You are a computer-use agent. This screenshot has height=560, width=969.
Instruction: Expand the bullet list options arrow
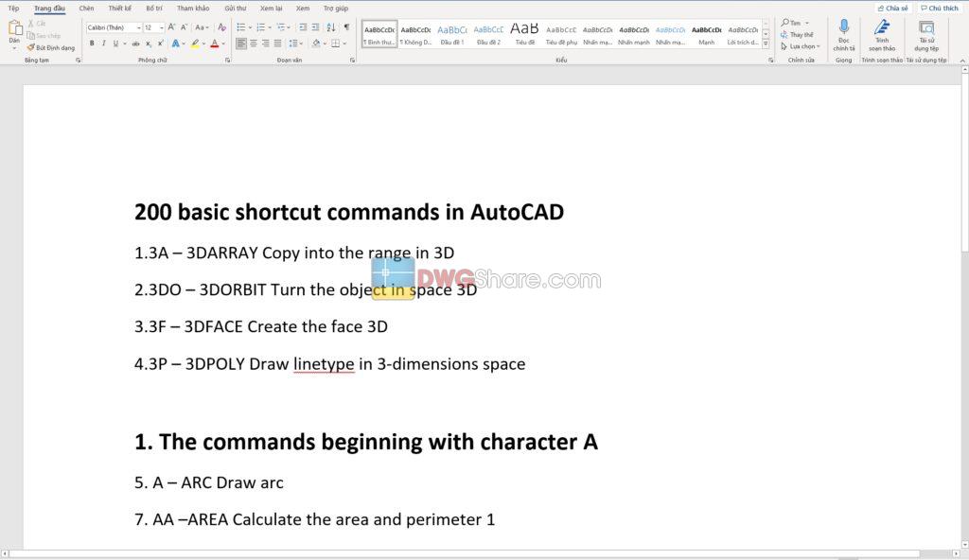250,26
